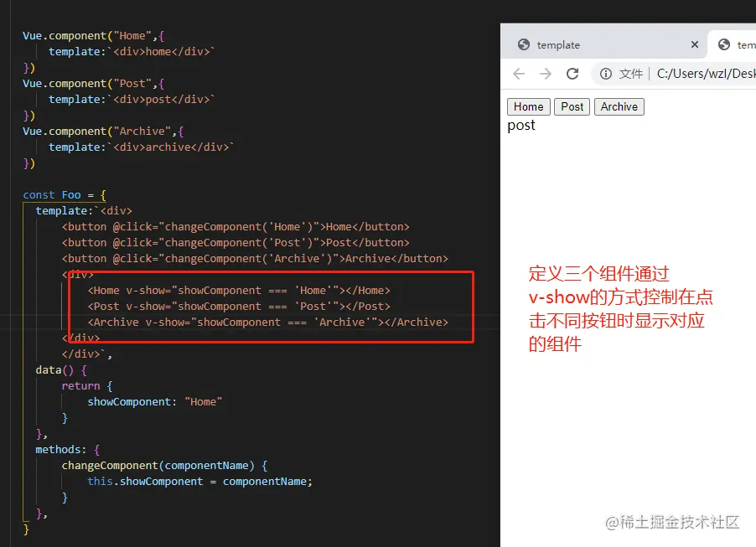
Task: Click the 'showComponent: "Home"' code line
Action: pos(155,401)
